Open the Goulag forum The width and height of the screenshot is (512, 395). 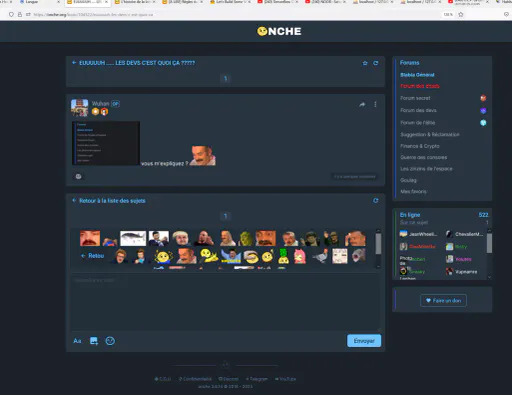click(x=408, y=180)
